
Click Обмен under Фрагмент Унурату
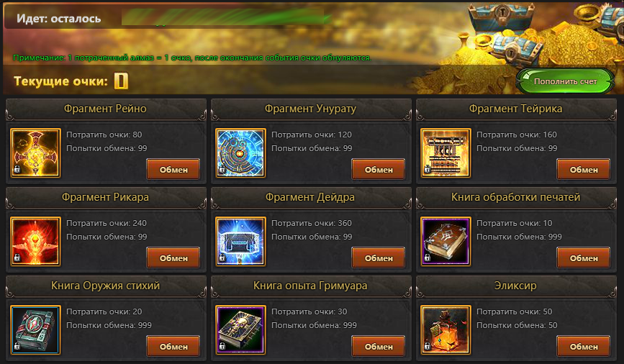coord(379,170)
